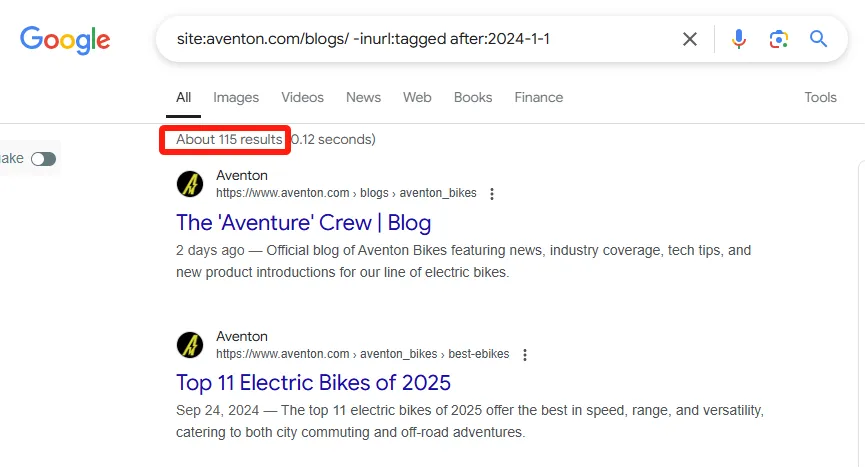Click Aventon site name above second result

point(242,336)
